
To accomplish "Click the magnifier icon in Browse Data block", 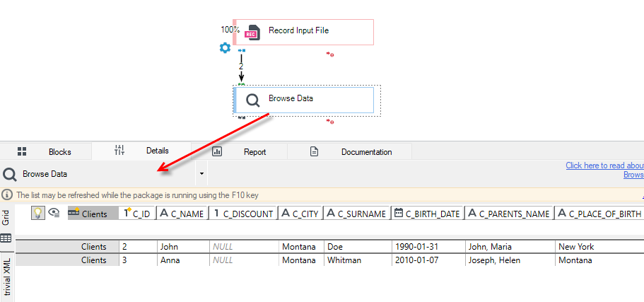I will pos(252,100).
